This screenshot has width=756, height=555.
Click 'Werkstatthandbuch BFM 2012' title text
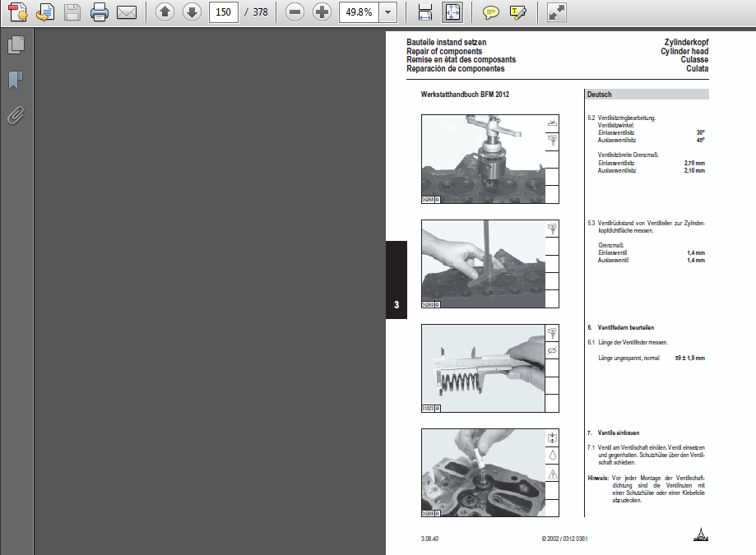465,95
